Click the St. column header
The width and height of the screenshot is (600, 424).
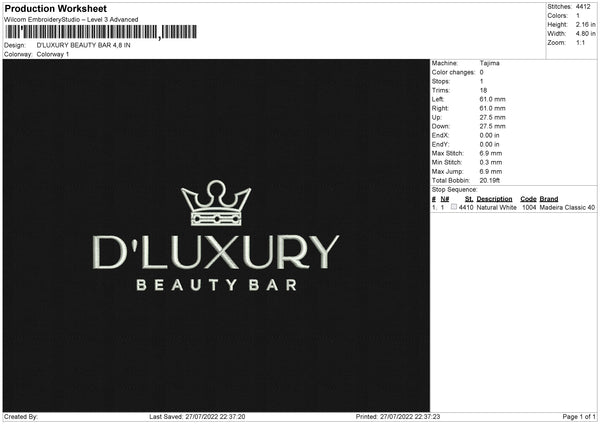[469, 199]
